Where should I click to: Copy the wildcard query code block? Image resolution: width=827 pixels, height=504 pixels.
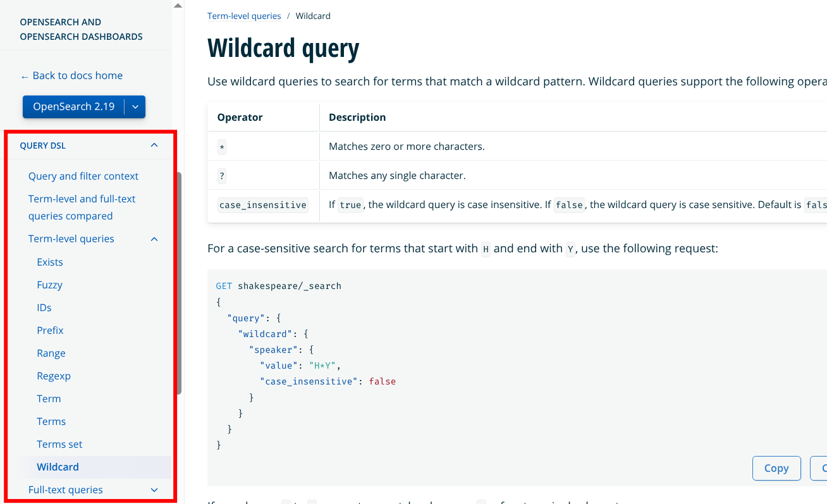pyautogui.click(x=776, y=468)
